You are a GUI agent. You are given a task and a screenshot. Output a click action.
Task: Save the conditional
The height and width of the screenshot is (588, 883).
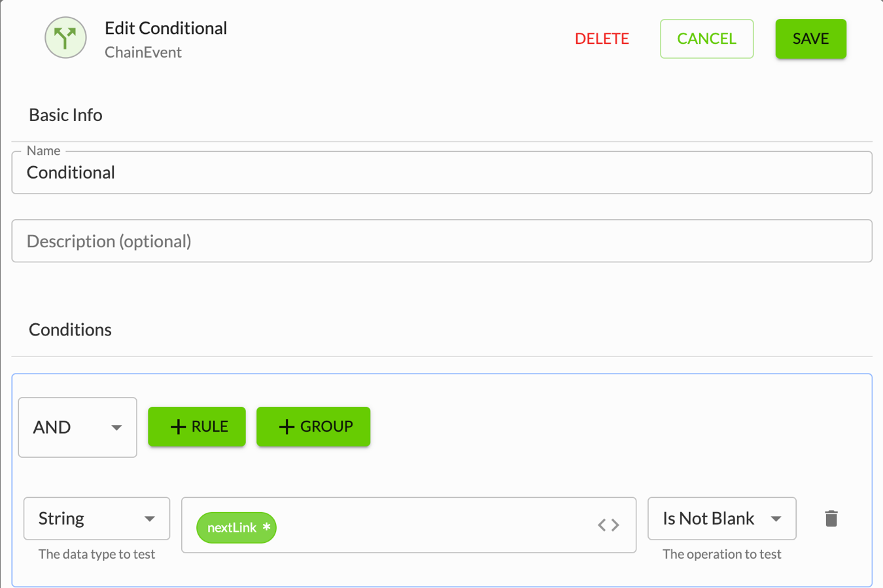point(810,39)
